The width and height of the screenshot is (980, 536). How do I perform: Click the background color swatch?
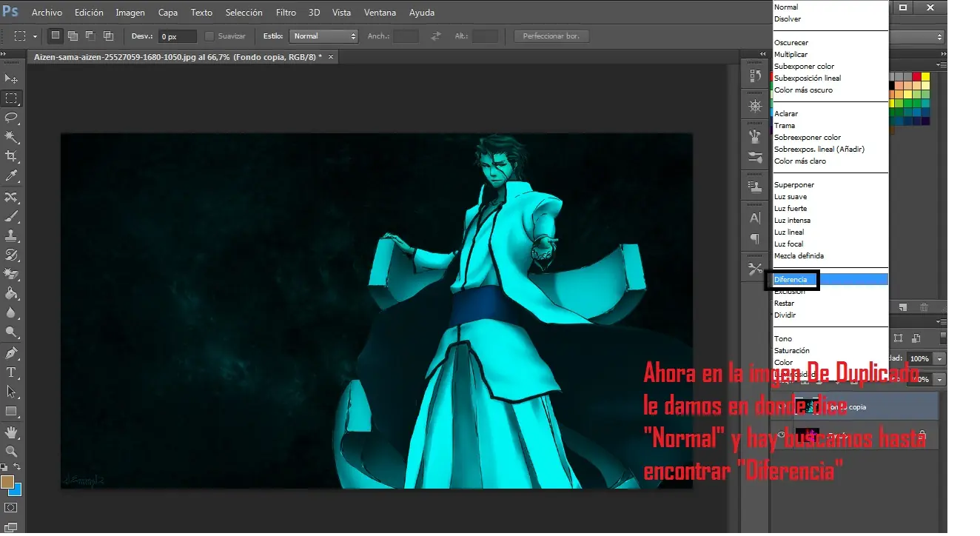click(16, 489)
